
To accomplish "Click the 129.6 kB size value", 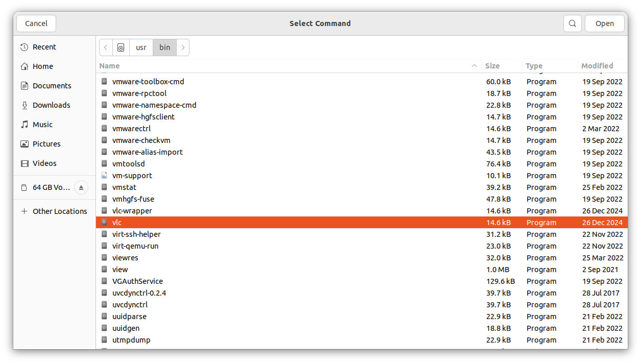I will [501, 281].
